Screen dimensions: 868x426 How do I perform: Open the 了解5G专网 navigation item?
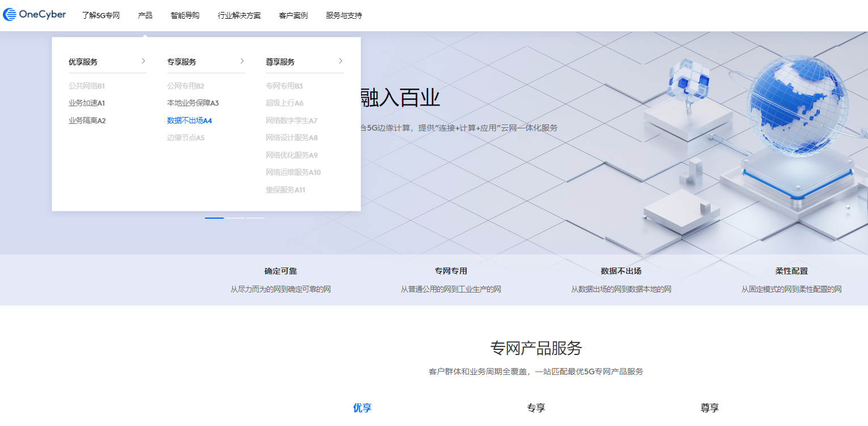coord(100,15)
